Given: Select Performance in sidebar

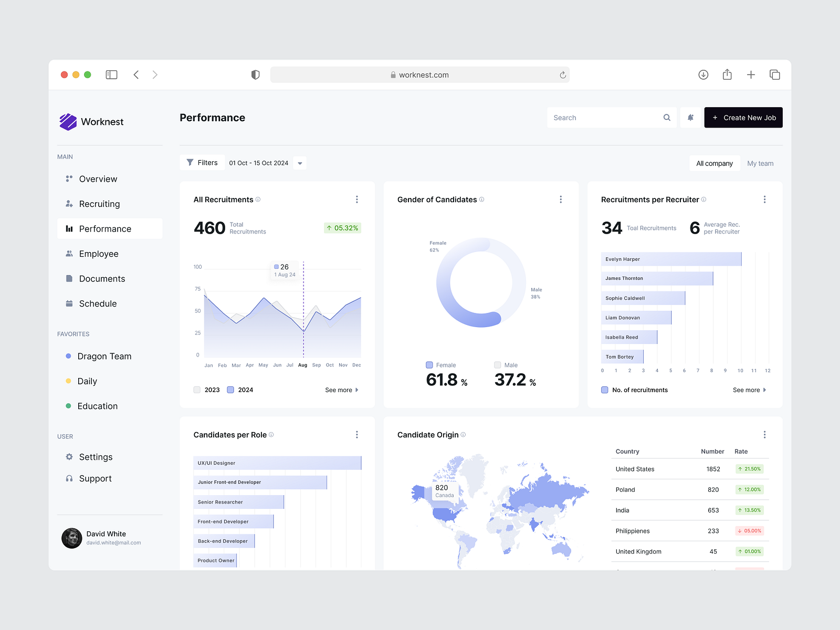Looking at the screenshot, I should click(x=110, y=229).
